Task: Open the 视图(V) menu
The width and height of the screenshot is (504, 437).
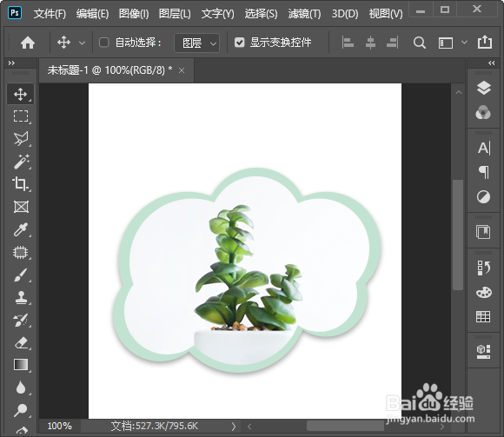Action: [386, 14]
